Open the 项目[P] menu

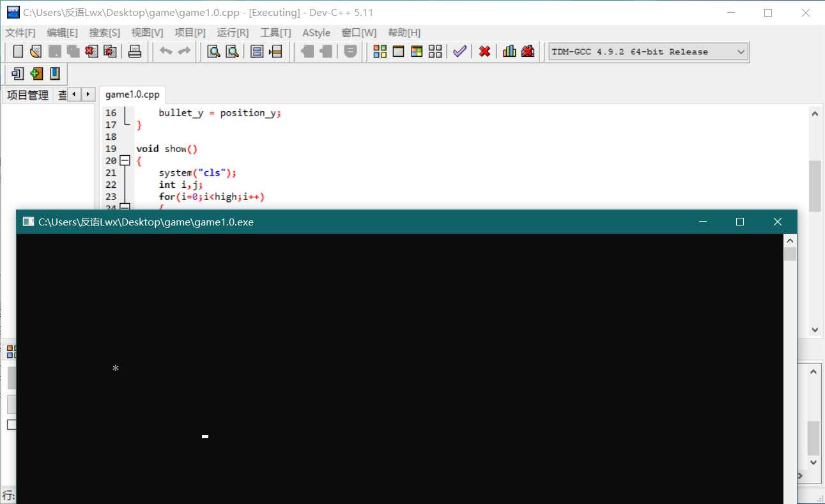point(190,33)
